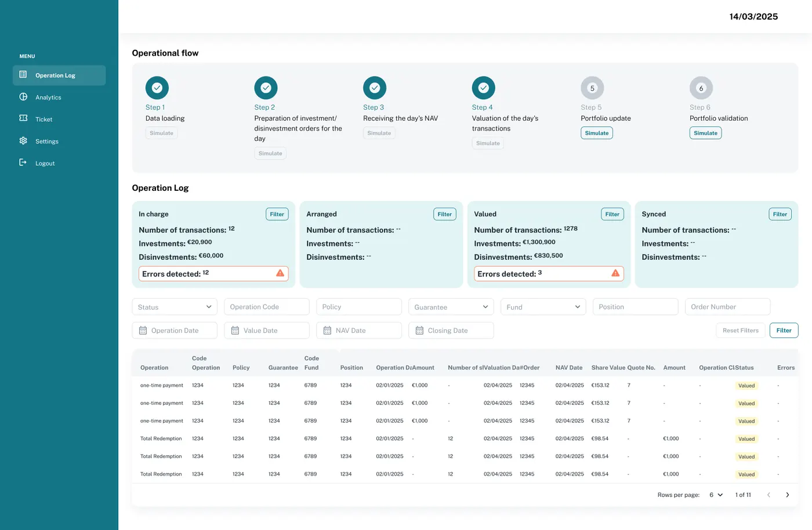
Task: Click the Policy column header
Action: pos(241,368)
